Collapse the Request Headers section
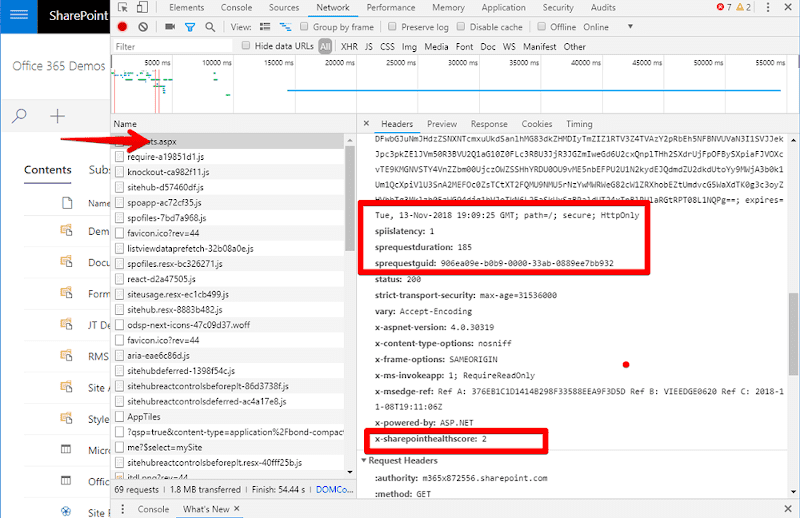The width and height of the screenshot is (800, 518). tap(364, 460)
